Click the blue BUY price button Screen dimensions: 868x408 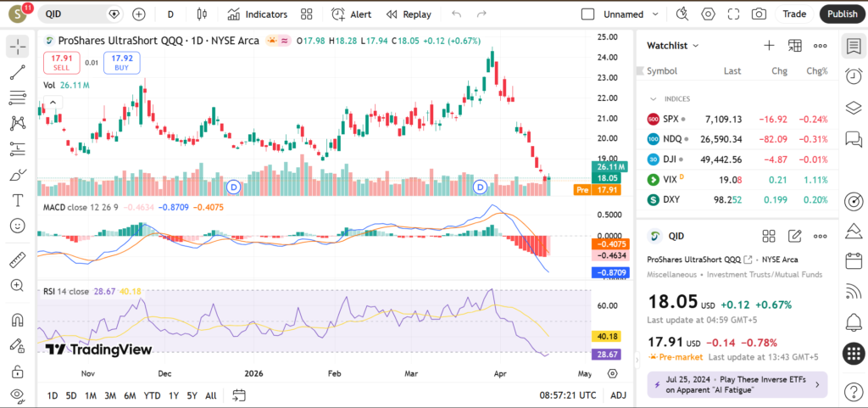coord(116,62)
